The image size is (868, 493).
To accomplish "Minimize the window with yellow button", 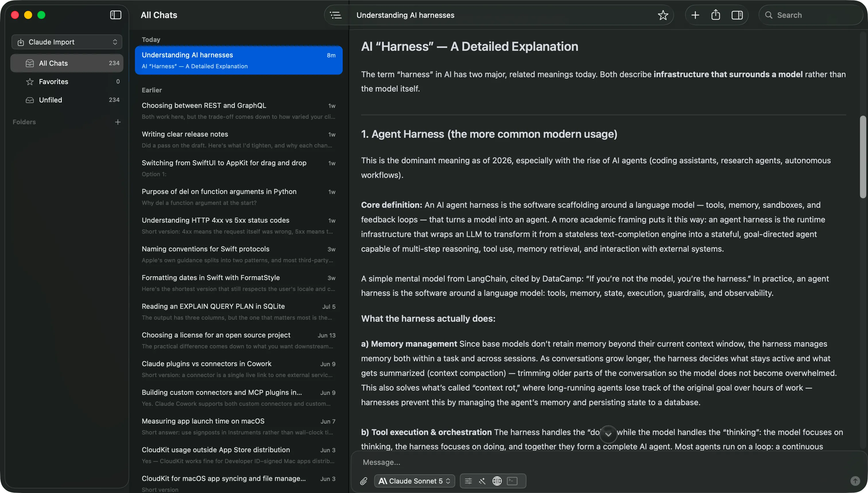I will point(28,15).
